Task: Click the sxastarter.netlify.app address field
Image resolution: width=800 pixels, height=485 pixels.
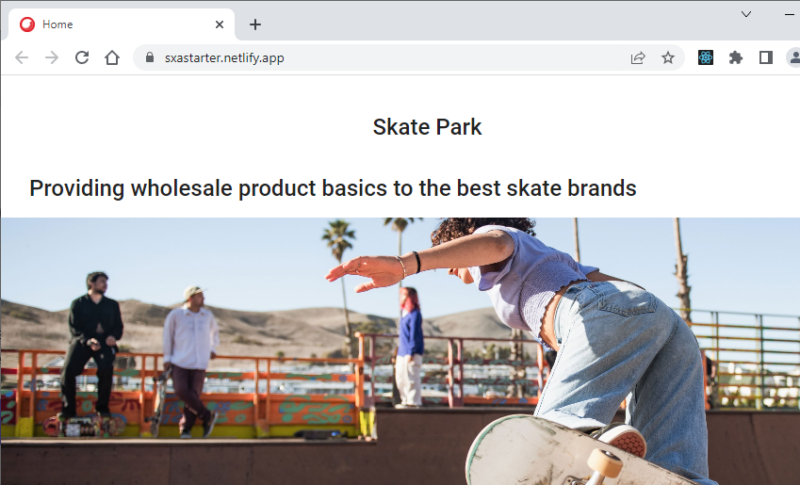Action: pyautogui.click(x=400, y=58)
